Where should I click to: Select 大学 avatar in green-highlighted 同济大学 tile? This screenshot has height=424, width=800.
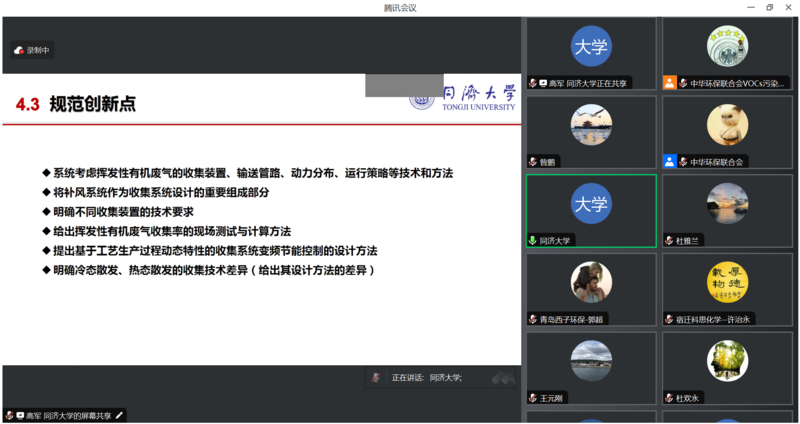coord(591,204)
